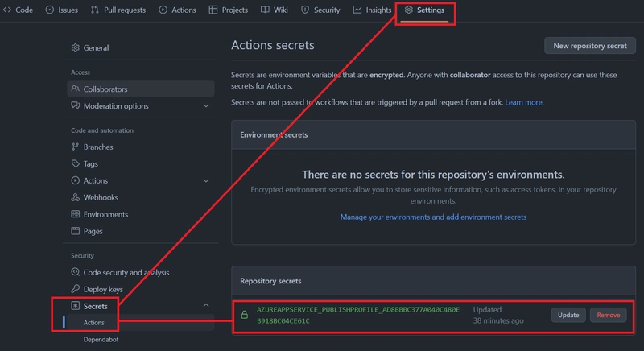Click the Pages icon in sidebar
Screen dimensions: 644x351
[x=76, y=232]
